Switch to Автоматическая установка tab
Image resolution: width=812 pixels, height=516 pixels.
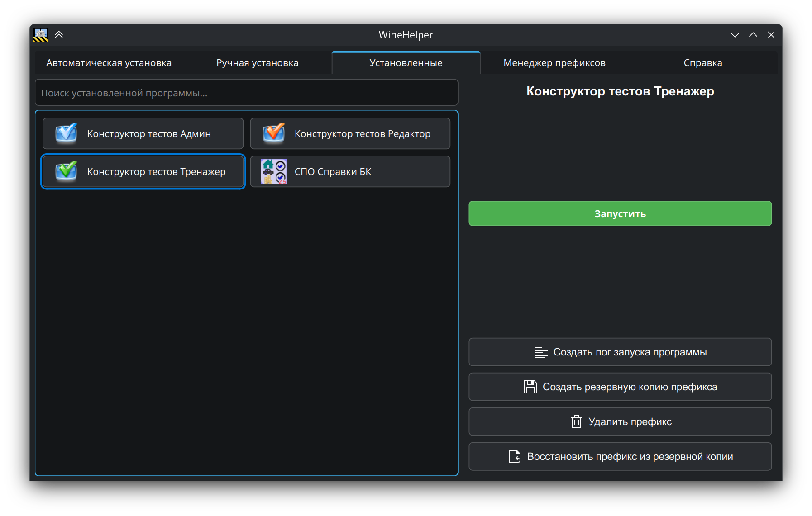[109, 63]
